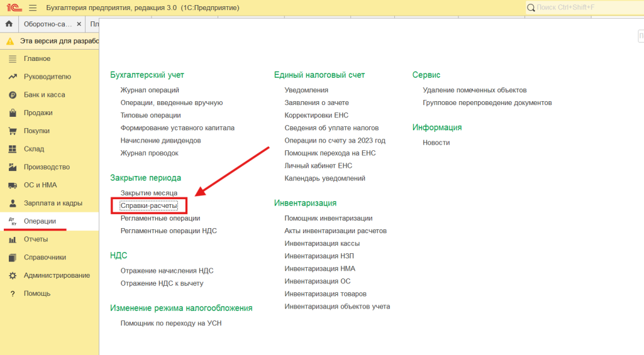This screenshot has height=355, width=644.
Task: Open Типовые операции
Action: click(x=151, y=116)
